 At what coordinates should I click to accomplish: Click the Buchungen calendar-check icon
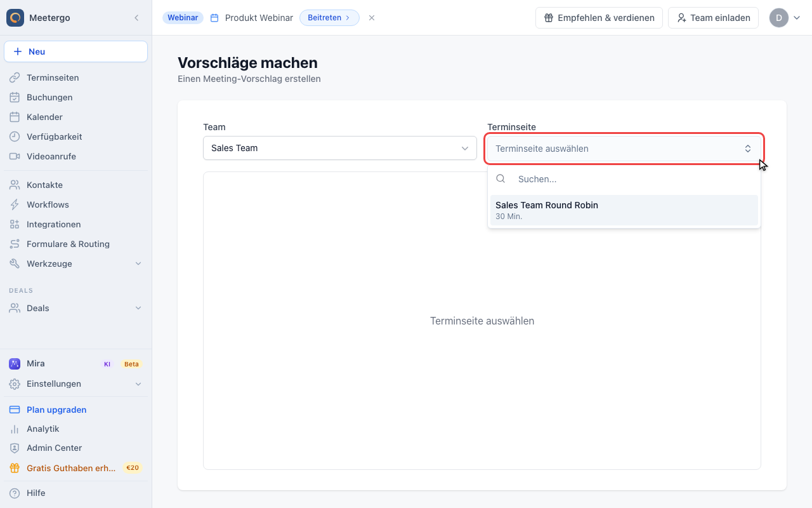(x=15, y=97)
